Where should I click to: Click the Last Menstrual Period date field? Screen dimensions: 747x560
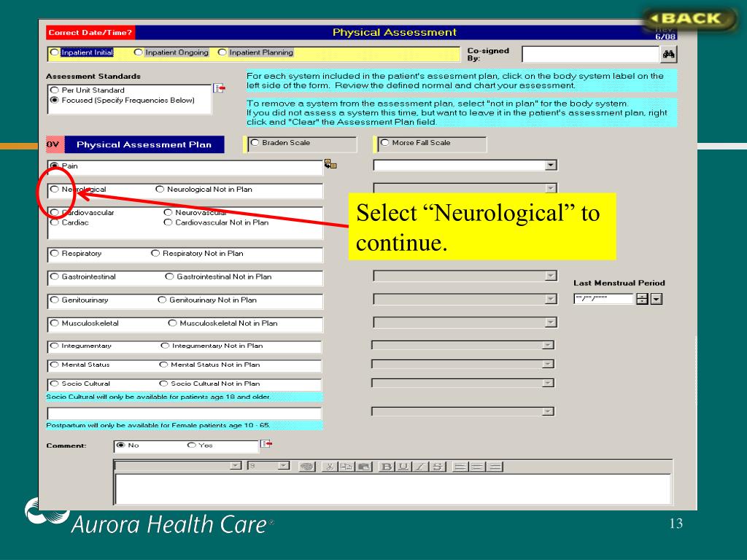[x=603, y=299]
